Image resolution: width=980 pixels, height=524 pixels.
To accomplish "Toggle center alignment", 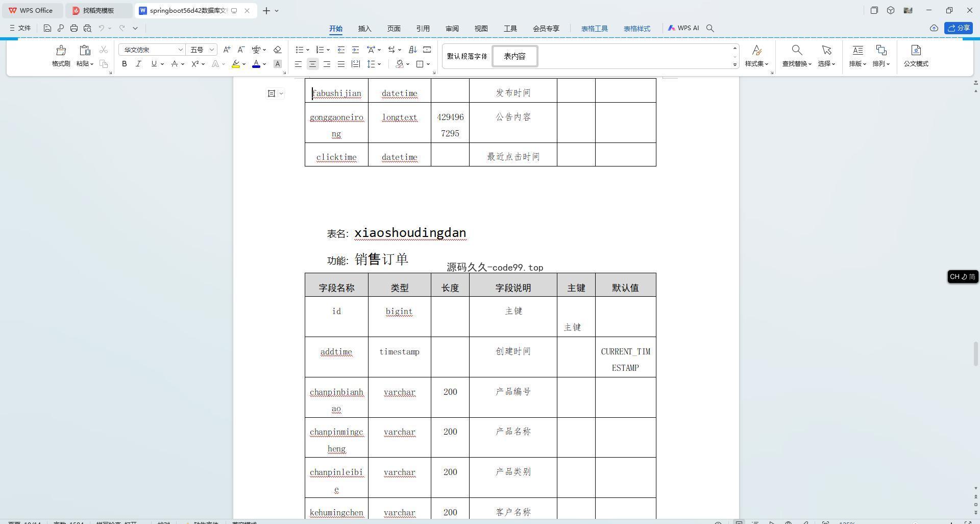I will pyautogui.click(x=312, y=64).
